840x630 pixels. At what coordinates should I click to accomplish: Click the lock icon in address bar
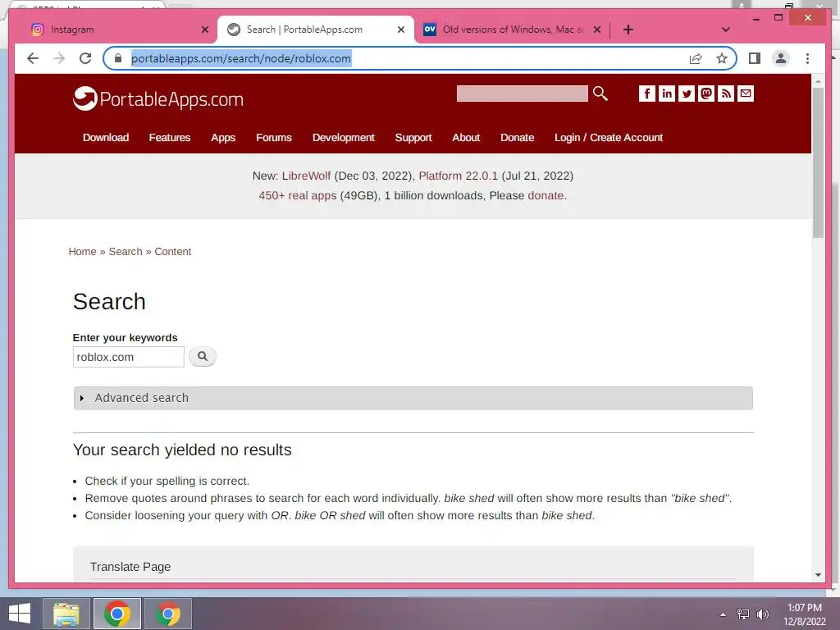tap(118, 58)
